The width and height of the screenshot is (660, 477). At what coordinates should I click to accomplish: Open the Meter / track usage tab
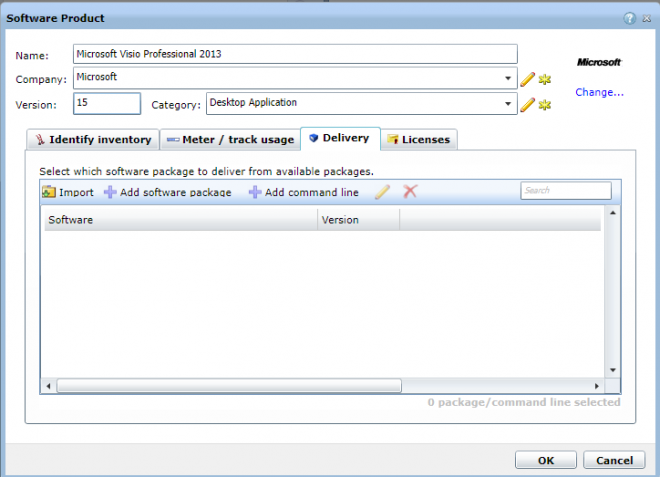pyautogui.click(x=230, y=139)
